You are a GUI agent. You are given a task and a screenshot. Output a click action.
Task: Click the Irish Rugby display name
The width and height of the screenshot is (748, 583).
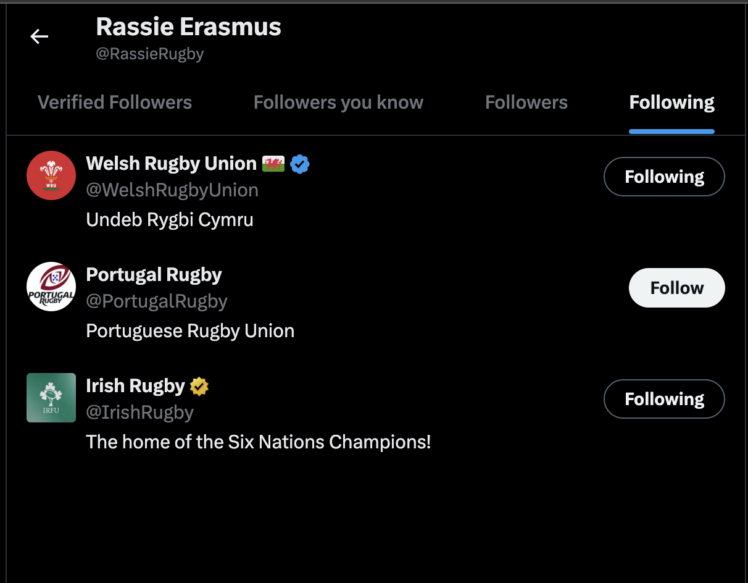135,386
